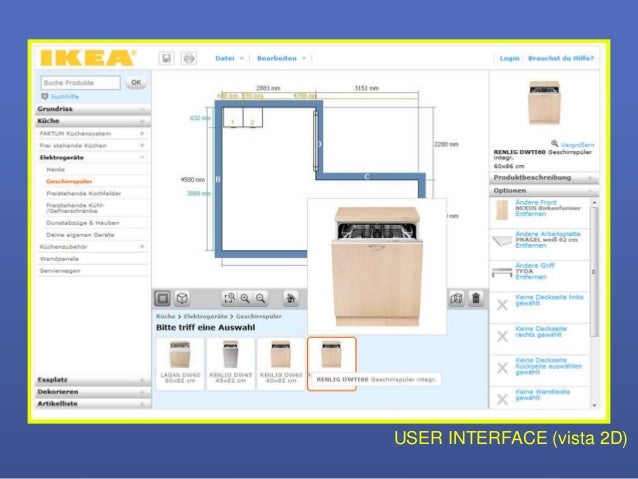Screen dimensions: 638x479
Task: Collapse the Grundriss section
Action: pyautogui.click(x=93, y=109)
